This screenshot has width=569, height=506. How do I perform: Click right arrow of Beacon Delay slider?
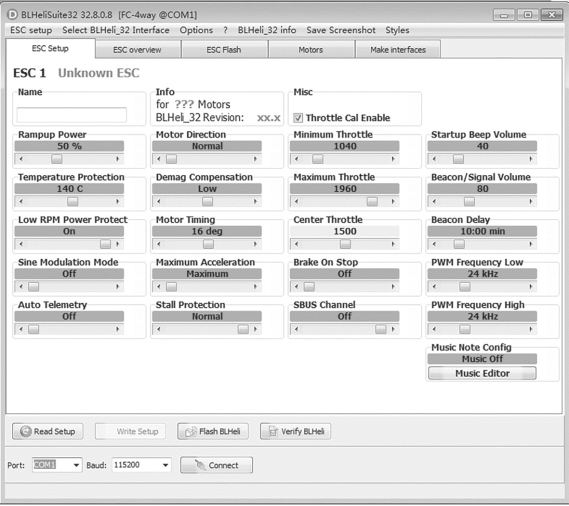click(x=531, y=244)
